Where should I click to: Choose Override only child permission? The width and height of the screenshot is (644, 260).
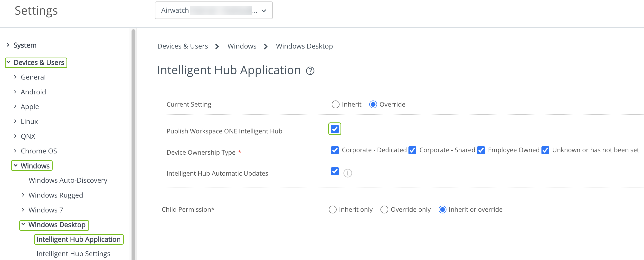click(x=384, y=209)
